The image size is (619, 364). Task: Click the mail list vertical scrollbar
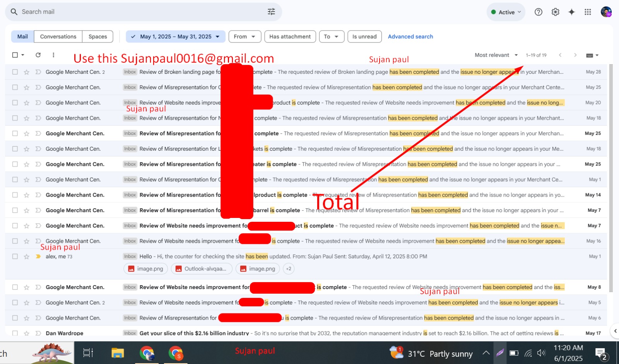click(611, 178)
